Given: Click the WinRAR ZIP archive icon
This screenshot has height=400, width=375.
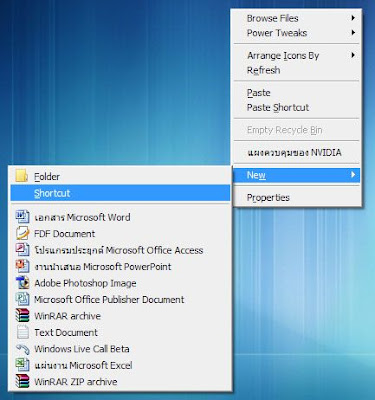Looking at the screenshot, I should pyautogui.click(x=22, y=381).
